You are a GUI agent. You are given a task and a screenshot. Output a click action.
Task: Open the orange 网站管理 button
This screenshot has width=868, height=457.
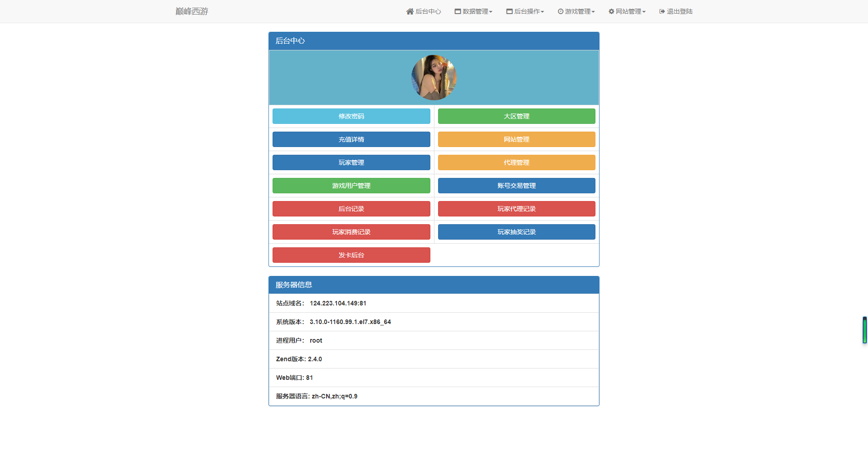517,139
